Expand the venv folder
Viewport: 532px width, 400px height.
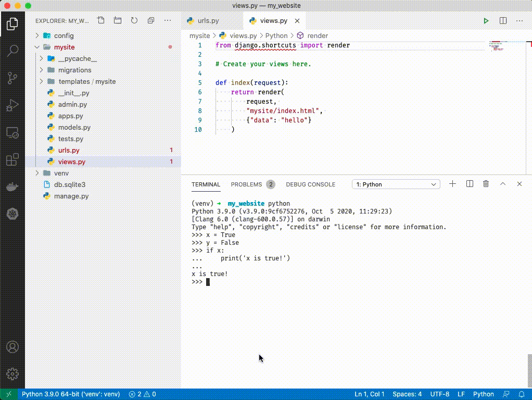coord(61,173)
